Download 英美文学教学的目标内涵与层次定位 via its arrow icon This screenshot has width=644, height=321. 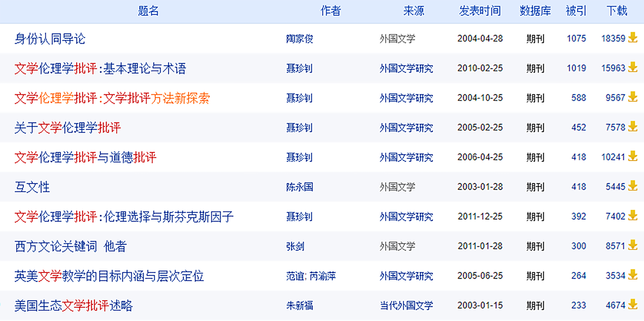(x=633, y=275)
